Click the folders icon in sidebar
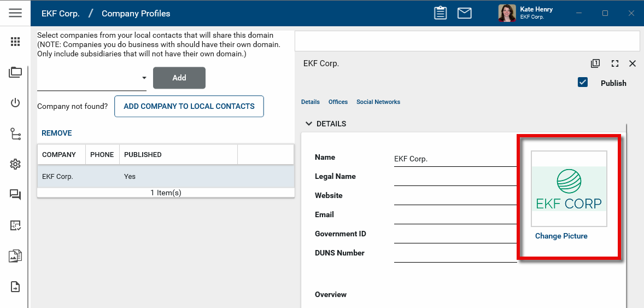Viewport: 644px width, 308px height. tap(15, 72)
